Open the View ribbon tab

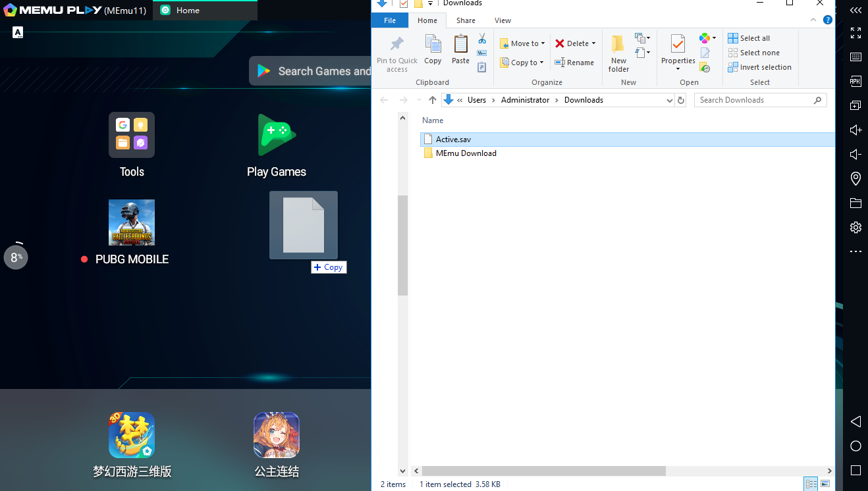(502, 20)
